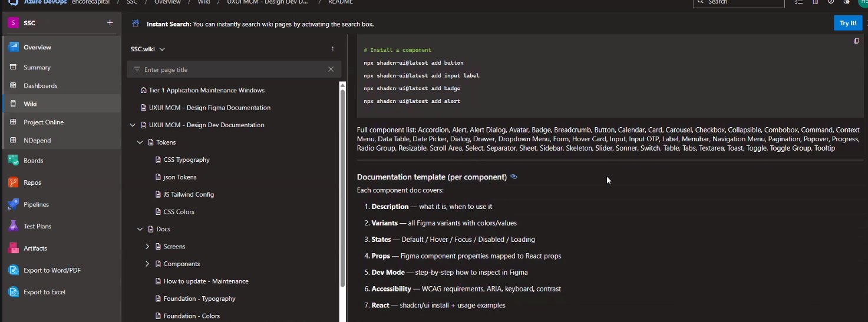This screenshot has width=868, height=322.
Task: Open the Artifacts icon
Action: click(x=13, y=248)
